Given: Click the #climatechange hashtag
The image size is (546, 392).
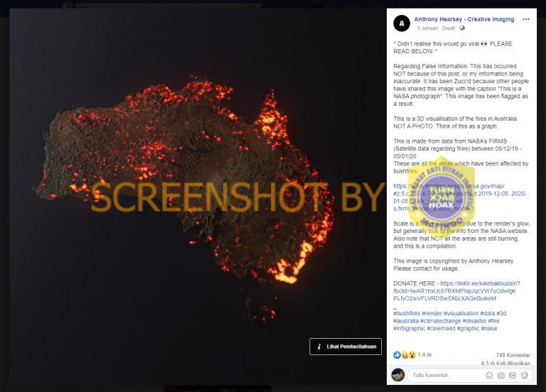Looking at the screenshot, I should tap(441, 321).
